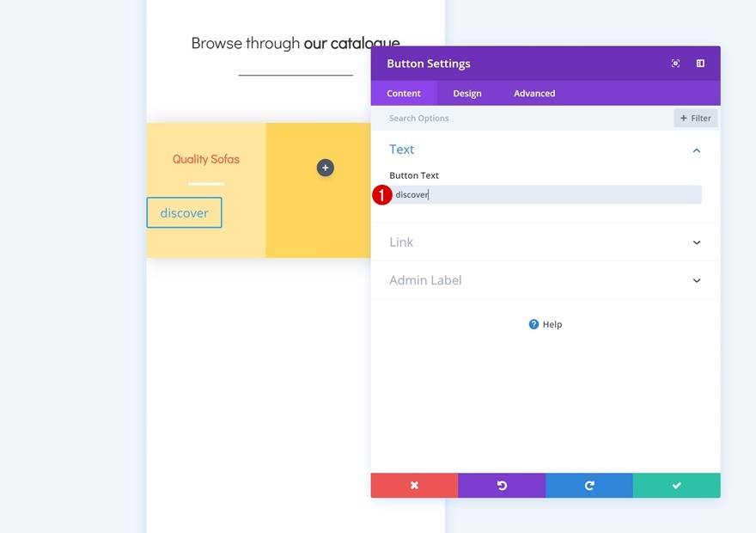Click the Button Settings panel title

click(429, 64)
